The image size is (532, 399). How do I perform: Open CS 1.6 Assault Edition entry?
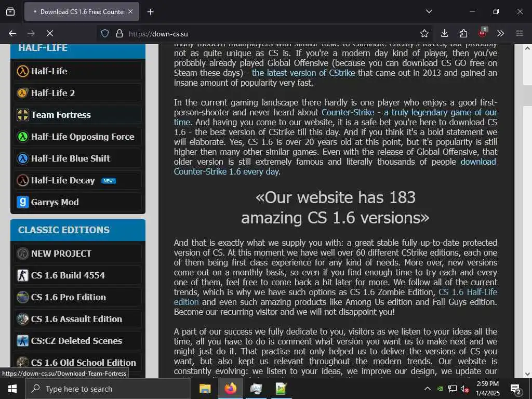pyautogui.click(x=78, y=319)
